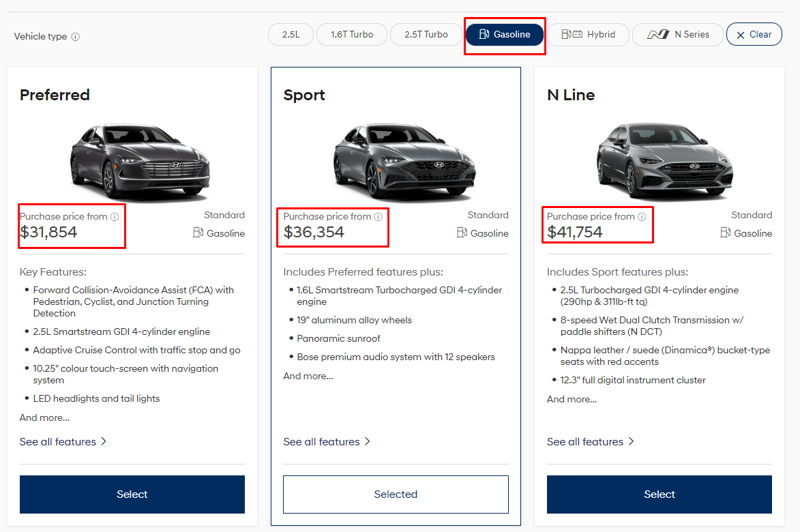Click the N Line trim heading

pyautogui.click(x=571, y=95)
